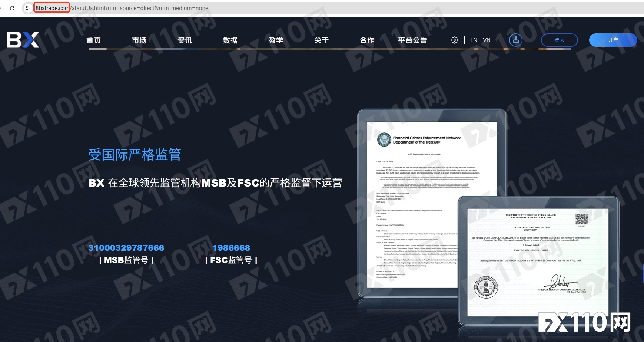Click the MSB监管号 label

tap(126, 260)
